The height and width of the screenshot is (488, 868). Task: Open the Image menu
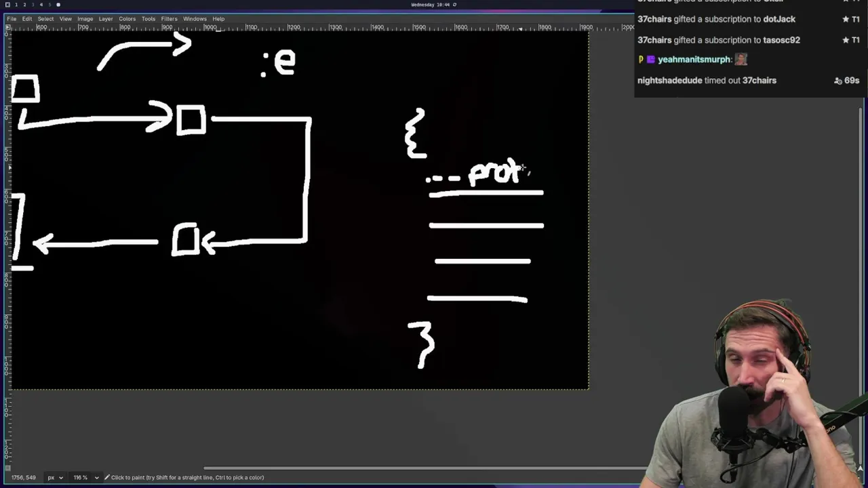click(85, 19)
